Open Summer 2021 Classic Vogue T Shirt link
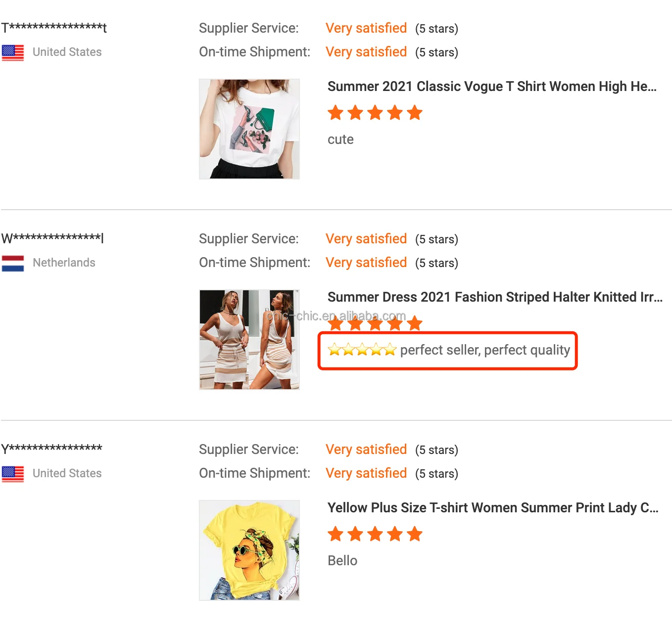 (x=492, y=87)
